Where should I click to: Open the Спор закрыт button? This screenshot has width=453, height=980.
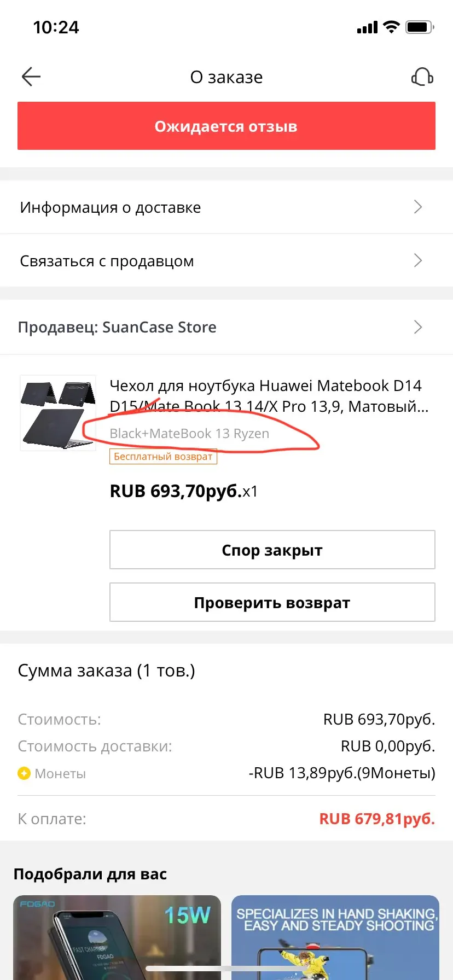[272, 550]
